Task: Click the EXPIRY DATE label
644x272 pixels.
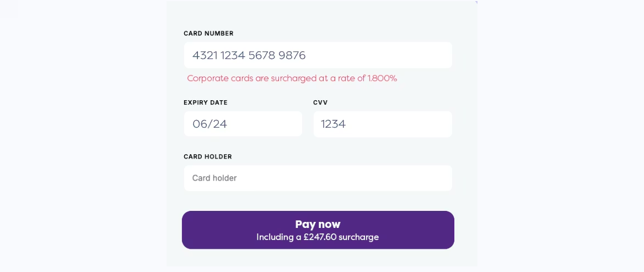Action: tap(206, 102)
